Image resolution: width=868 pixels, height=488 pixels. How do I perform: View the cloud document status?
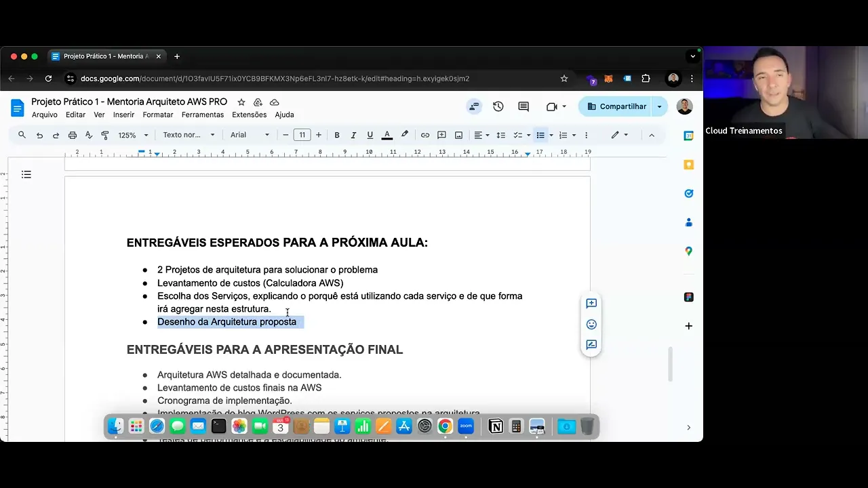tap(275, 102)
